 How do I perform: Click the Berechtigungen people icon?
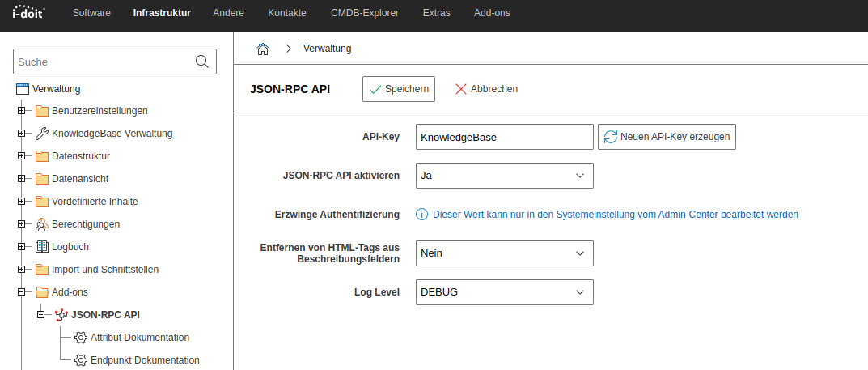tap(42, 224)
